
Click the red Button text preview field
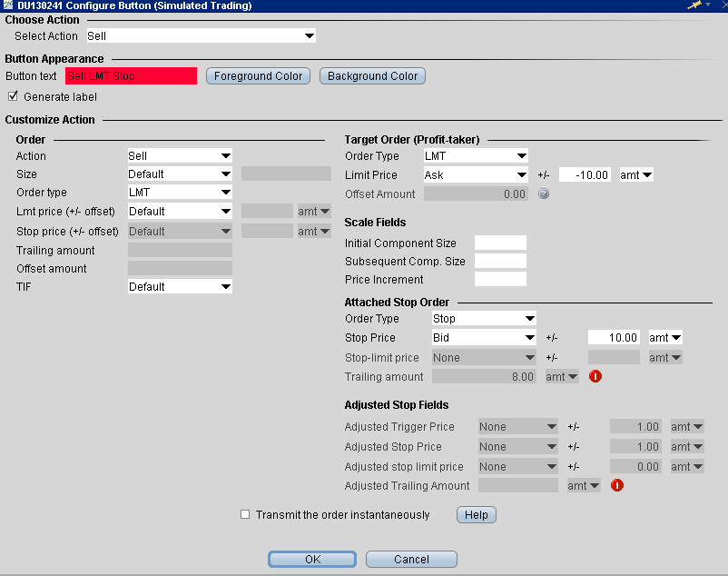pos(131,76)
